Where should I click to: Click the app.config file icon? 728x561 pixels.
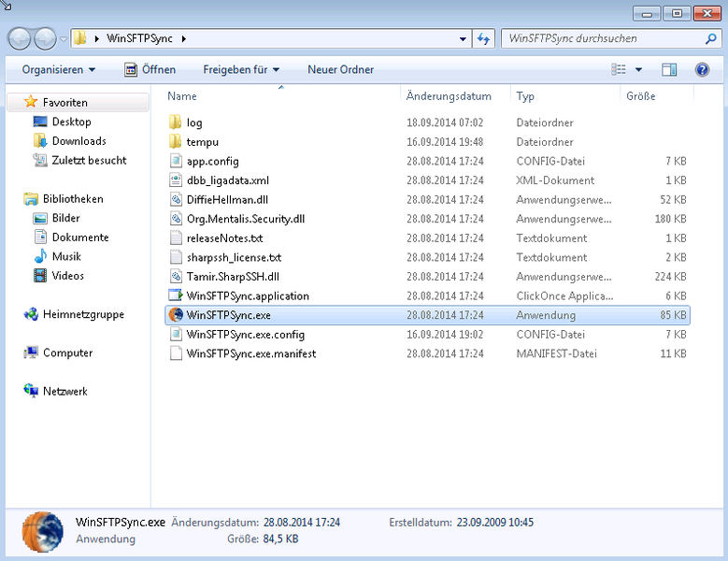tap(176, 161)
